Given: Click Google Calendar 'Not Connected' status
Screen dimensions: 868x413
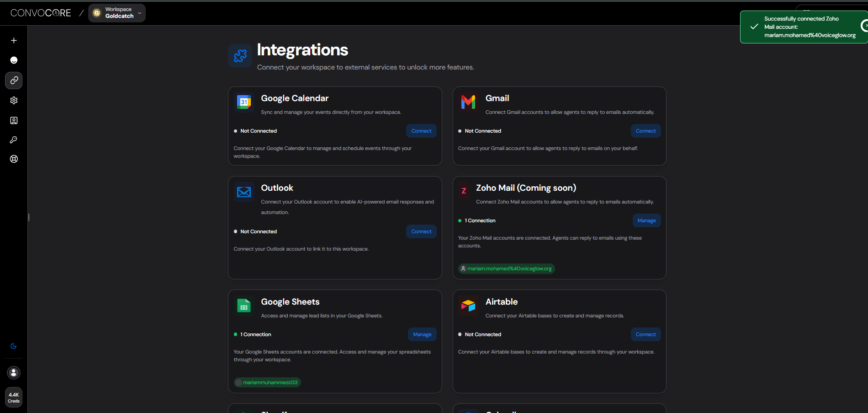Looking at the screenshot, I should point(255,131).
